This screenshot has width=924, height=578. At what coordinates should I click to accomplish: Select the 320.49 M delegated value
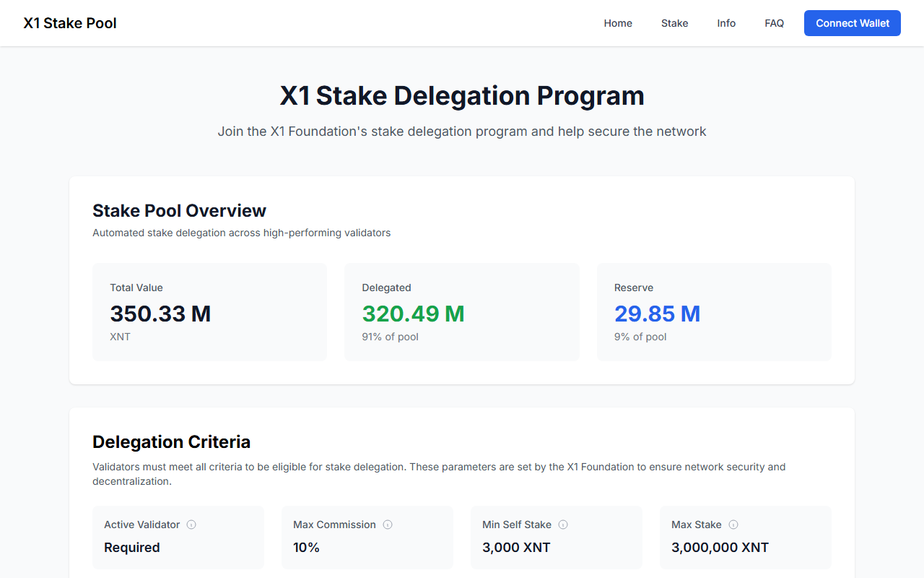(413, 314)
